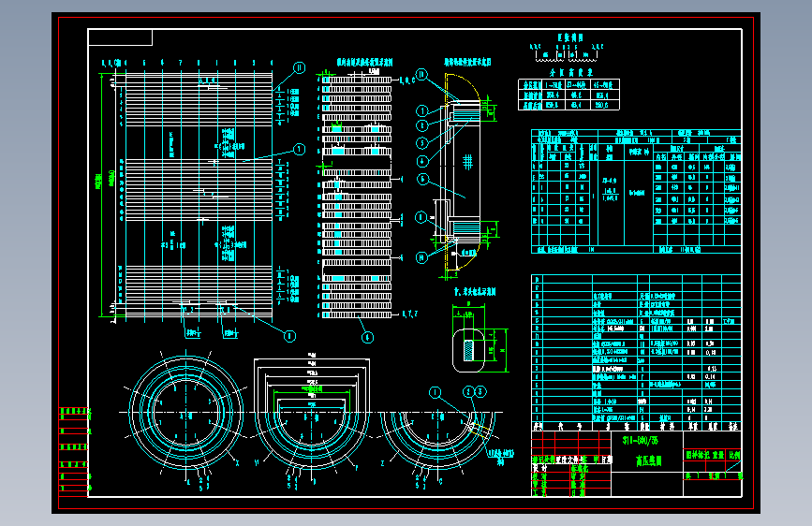The height and width of the screenshot is (526, 812).
Task: Select balloon 6 left of the cross-section detail
Action: tap(423, 179)
